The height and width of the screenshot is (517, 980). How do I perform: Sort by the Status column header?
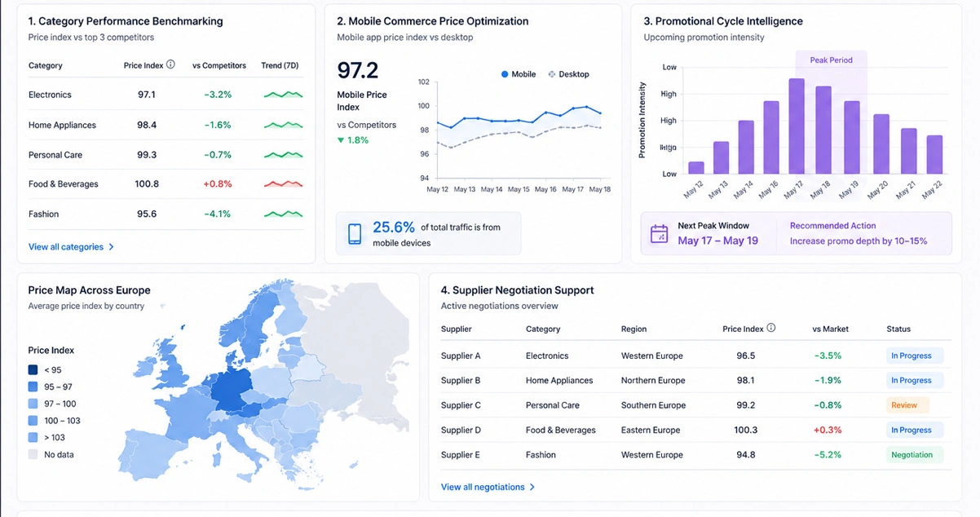pos(898,329)
